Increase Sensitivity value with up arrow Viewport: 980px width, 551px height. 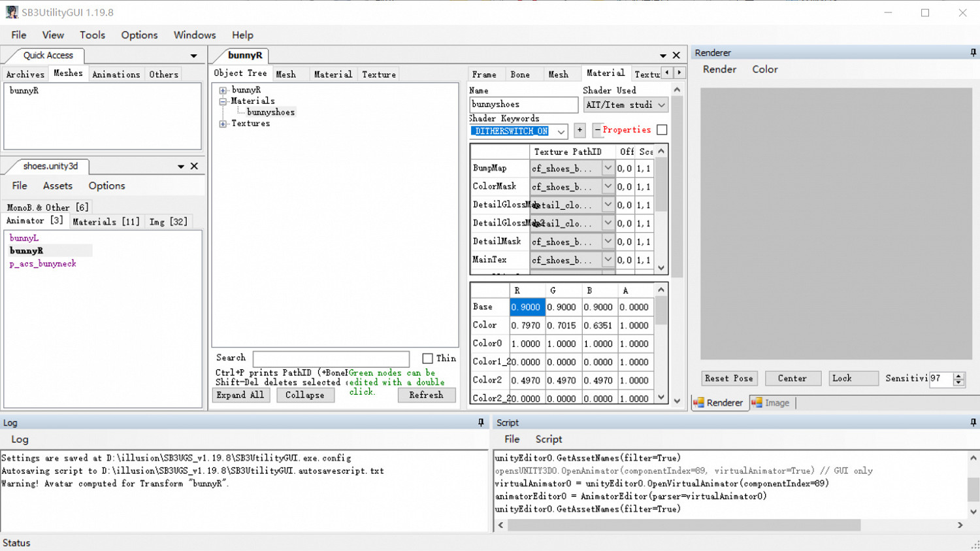click(958, 375)
